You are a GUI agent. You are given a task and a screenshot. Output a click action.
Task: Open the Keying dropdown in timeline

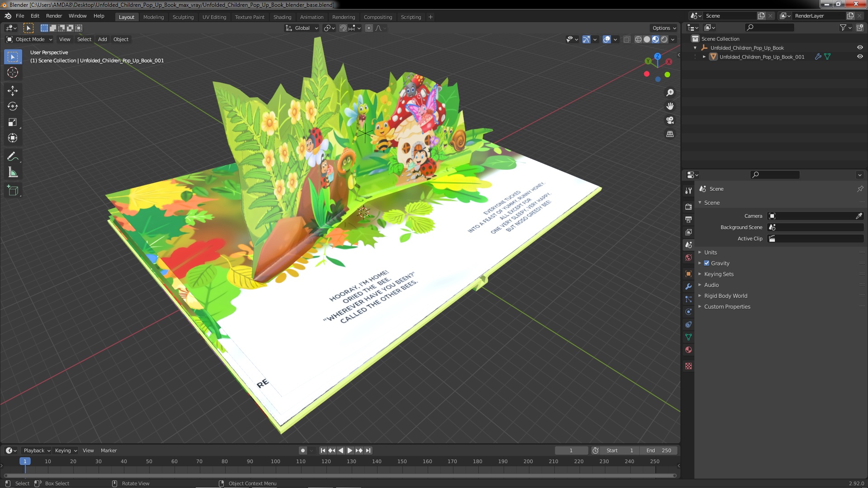[x=66, y=450]
